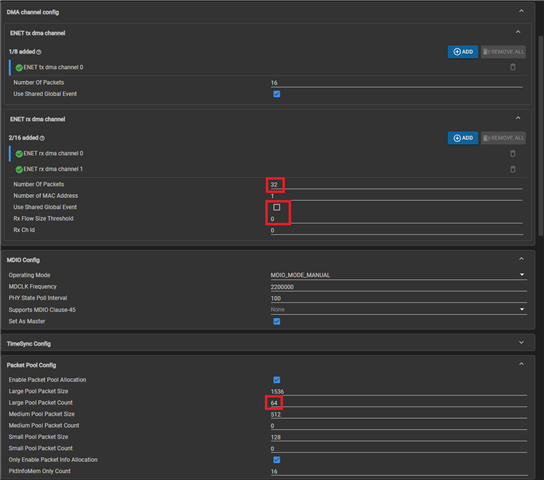Toggle tx channel Use Shared Global Event
544x480 pixels.
pyautogui.click(x=277, y=94)
